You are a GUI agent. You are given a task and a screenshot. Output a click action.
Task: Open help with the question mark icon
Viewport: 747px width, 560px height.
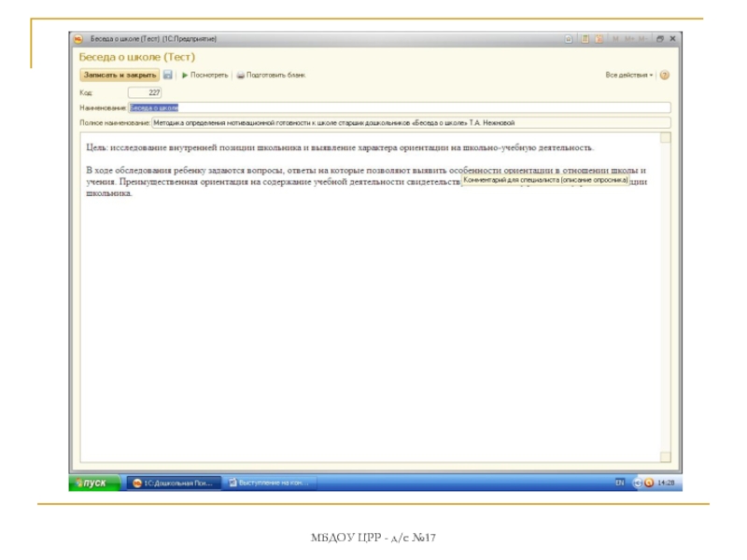[665, 76]
